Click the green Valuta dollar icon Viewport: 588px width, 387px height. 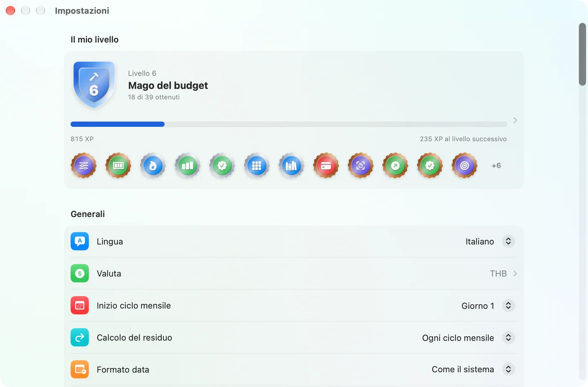[x=80, y=273]
